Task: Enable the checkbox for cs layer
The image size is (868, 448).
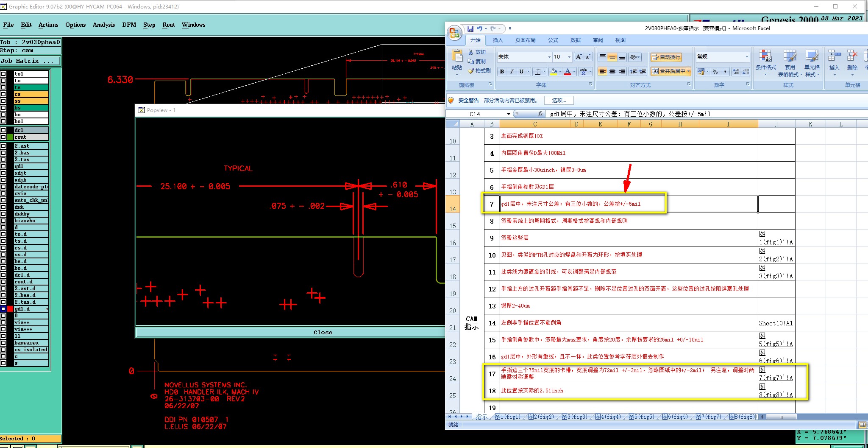Action: pyautogui.click(x=3, y=94)
